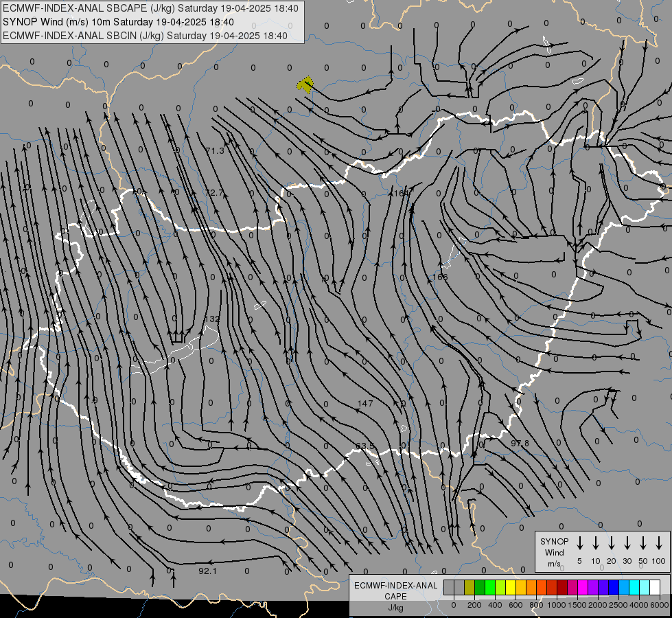Screen dimensions: 672x618
Task: Click the 1500 label in the CAPE legend
Action: 577,605
